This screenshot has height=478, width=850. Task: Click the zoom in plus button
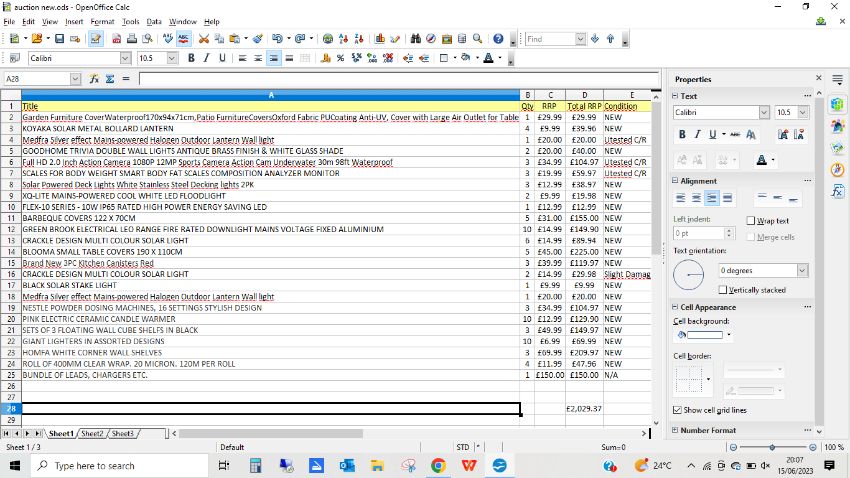point(813,447)
